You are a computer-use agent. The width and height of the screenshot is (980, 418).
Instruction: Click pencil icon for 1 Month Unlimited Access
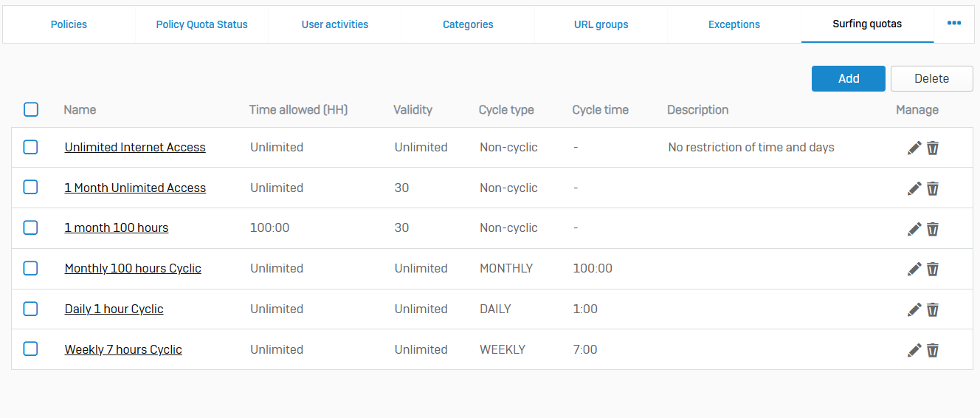914,188
